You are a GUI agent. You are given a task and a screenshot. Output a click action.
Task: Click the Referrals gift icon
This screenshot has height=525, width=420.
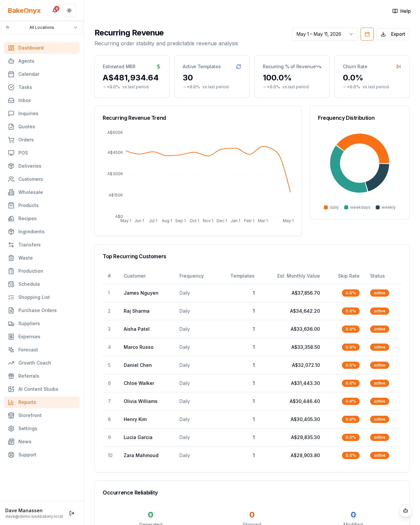(11, 376)
